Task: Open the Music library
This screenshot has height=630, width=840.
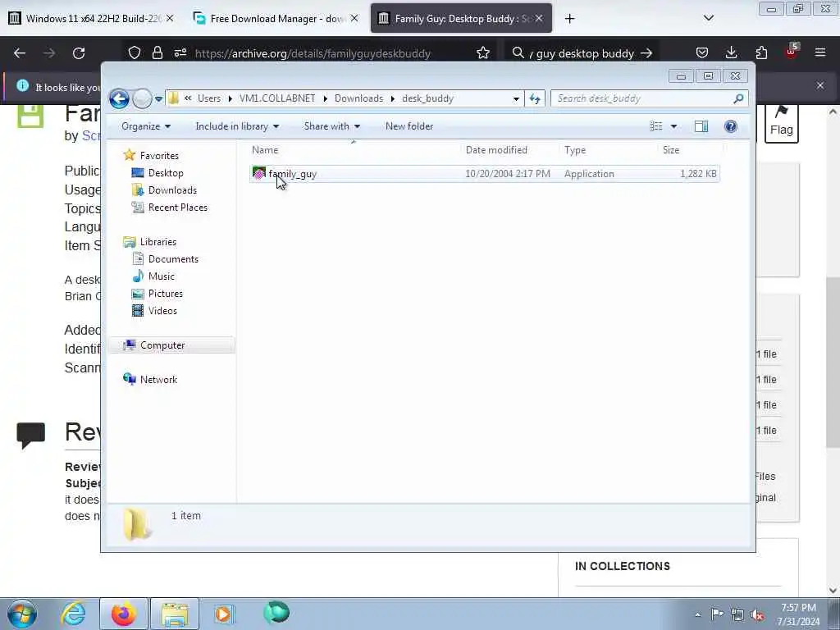Action: tap(161, 276)
